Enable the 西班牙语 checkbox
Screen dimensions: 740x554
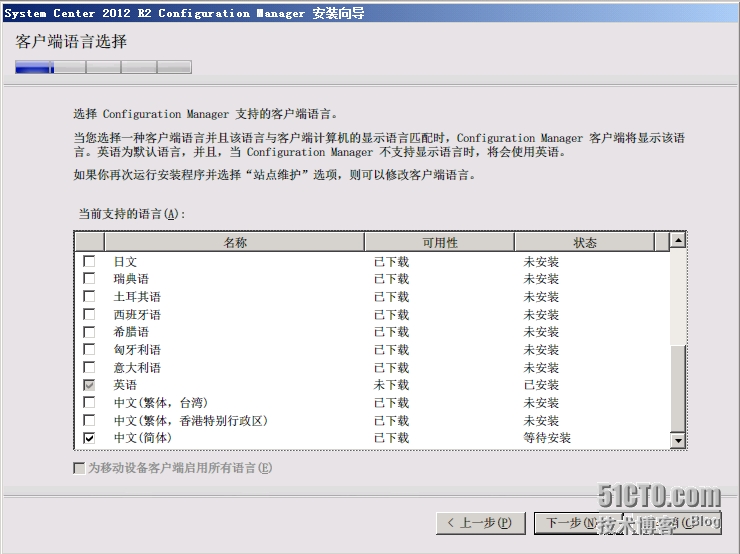click(89, 314)
